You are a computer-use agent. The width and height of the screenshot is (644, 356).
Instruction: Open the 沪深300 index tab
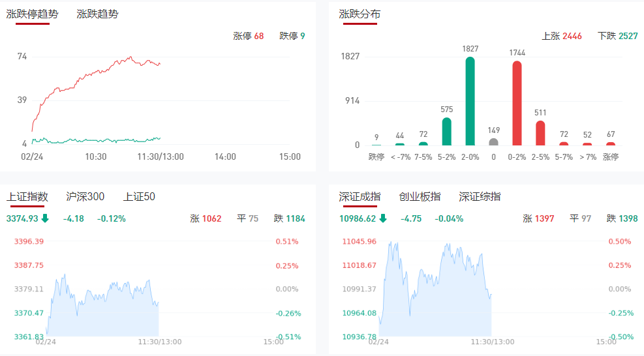(85, 197)
